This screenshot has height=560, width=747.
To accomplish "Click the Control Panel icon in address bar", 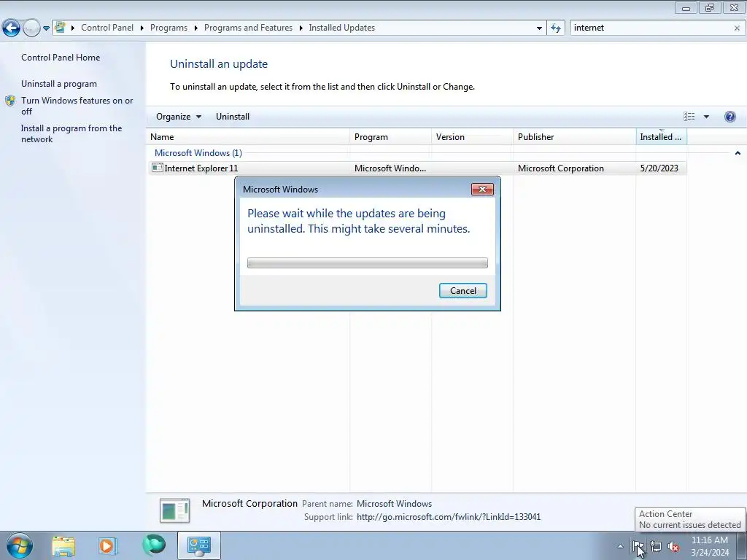I will (x=60, y=28).
